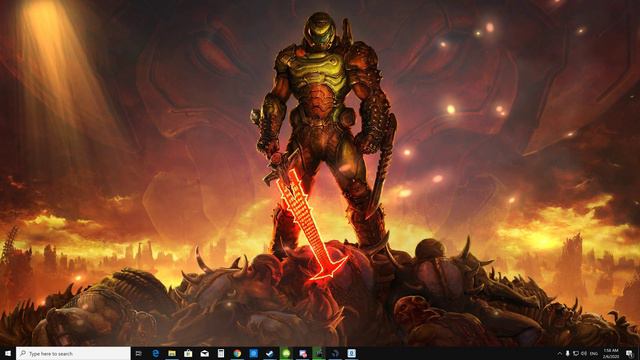This screenshot has height=360, width=640.
Task: Open File Explorer from the taskbar
Action: click(x=172, y=353)
